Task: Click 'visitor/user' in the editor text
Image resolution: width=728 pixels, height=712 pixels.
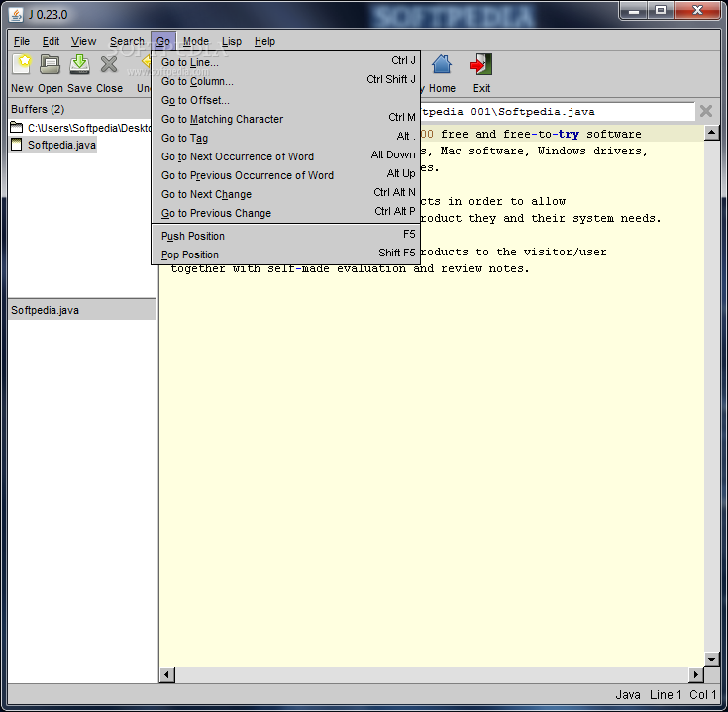Action: (565, 252)
